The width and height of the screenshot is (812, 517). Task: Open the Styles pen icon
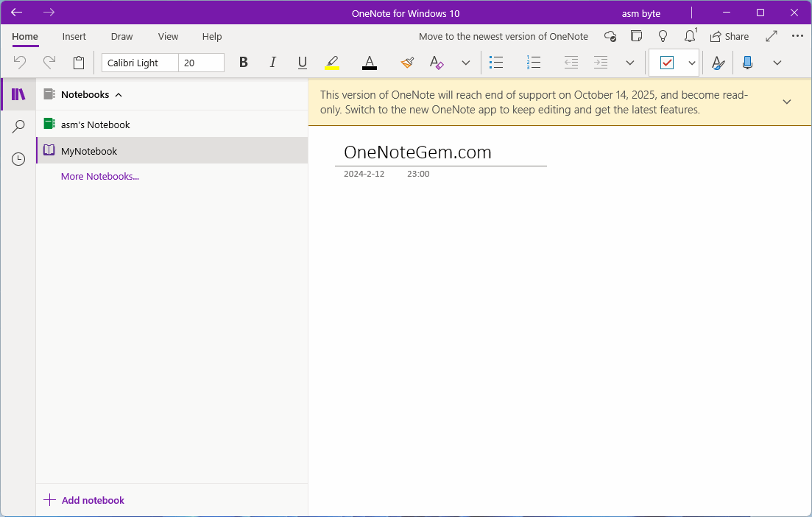click(x=718, y=63)
